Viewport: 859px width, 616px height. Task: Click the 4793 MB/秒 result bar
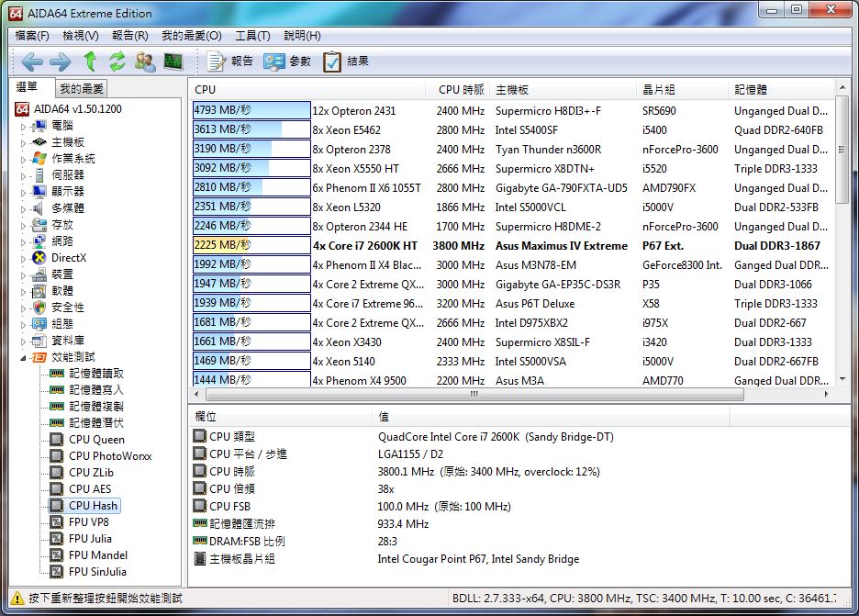click(251, 110)
